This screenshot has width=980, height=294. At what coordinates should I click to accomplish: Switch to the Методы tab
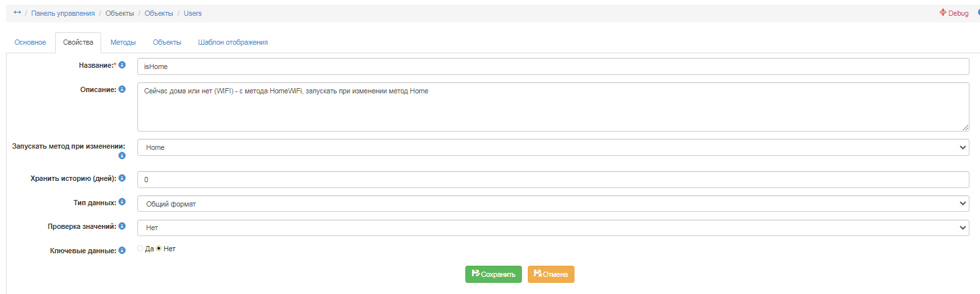pos(123,43)
